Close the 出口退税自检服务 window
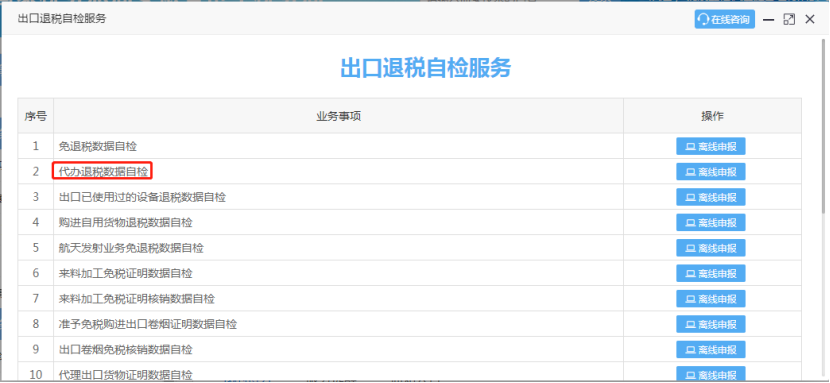The height and width of the screenshot is (383, 830). click(x=809, y=20)
